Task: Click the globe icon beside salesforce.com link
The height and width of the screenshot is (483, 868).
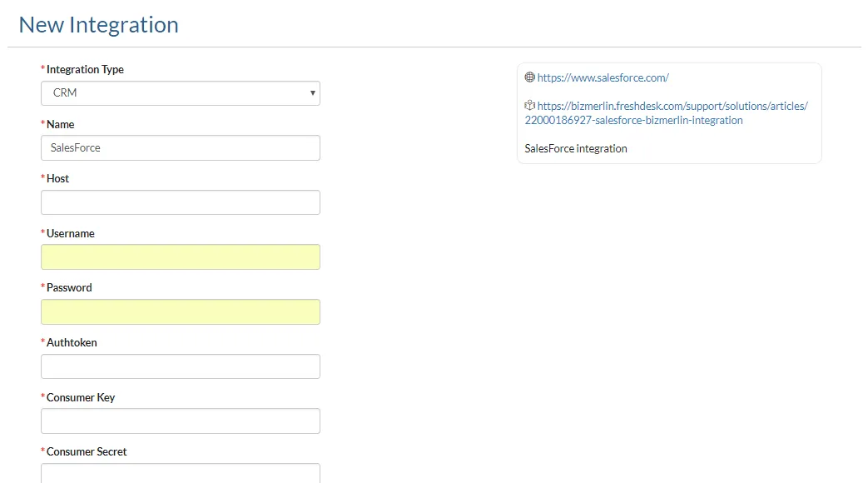Action: click(530, 77)
